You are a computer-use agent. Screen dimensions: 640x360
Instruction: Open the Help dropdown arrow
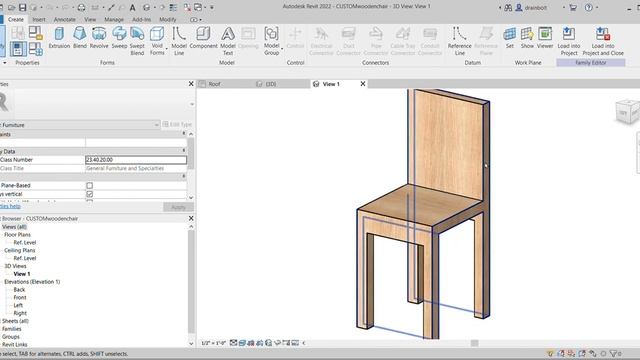pos(597,7)
